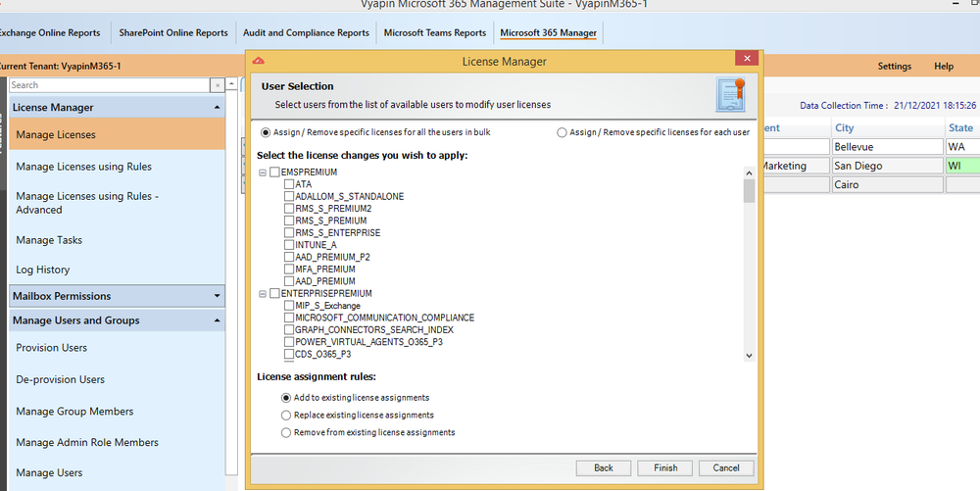Click the sidebar scroll-up arrow

232,83
